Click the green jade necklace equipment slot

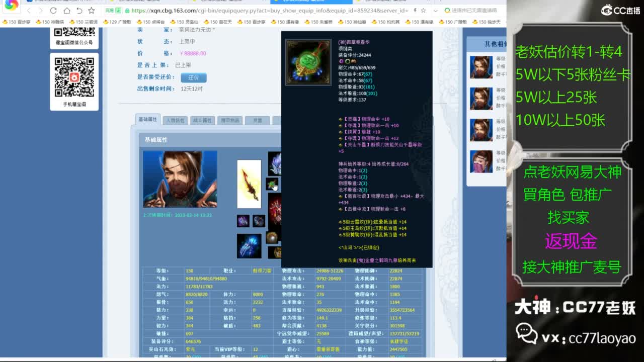tap(272, 184)
